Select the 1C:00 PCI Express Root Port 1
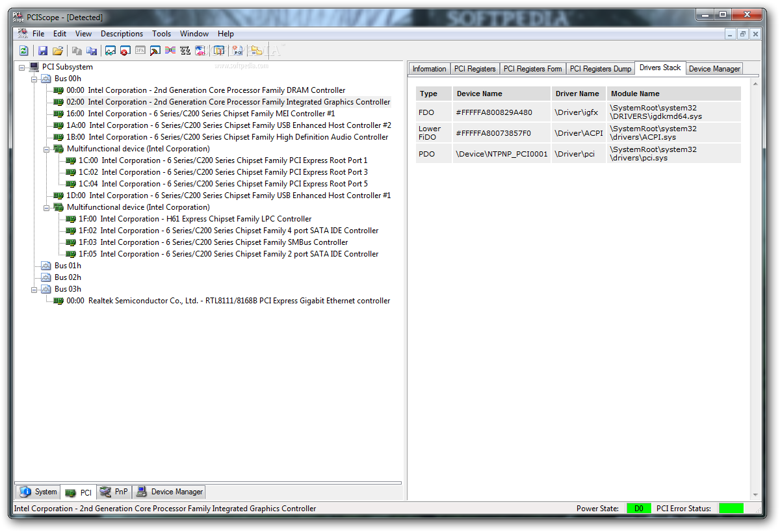The width and height of the screenshot is (780, 532). pyautogui.click(x=223, y=160)
